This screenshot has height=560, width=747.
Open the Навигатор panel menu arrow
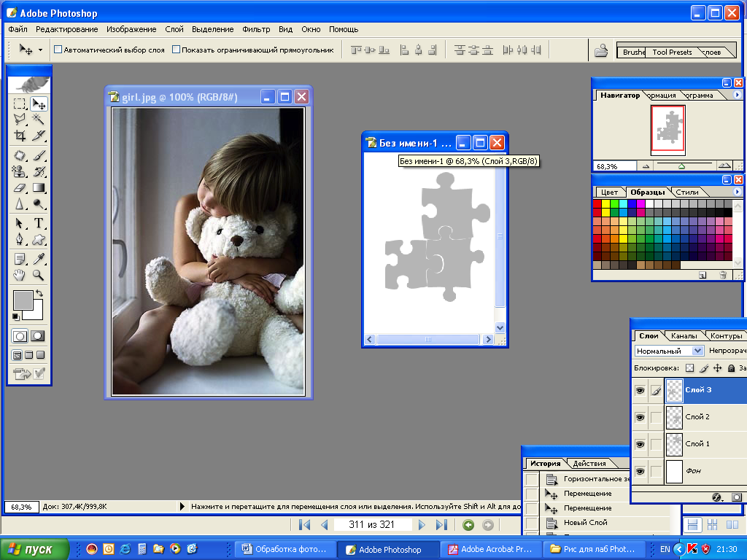[x=737, y=95]
